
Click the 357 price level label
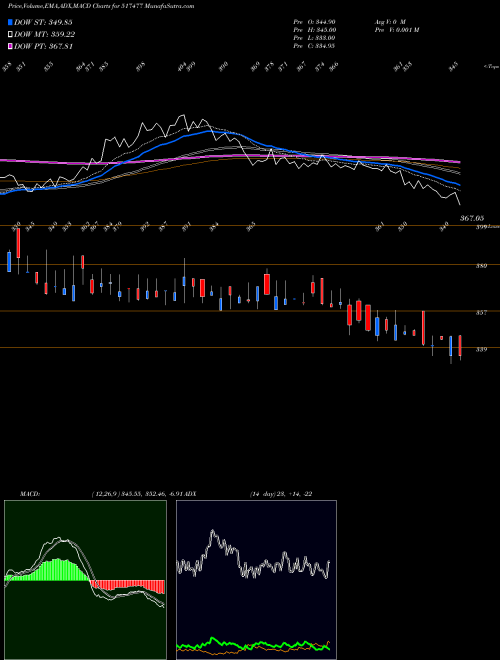482,313
